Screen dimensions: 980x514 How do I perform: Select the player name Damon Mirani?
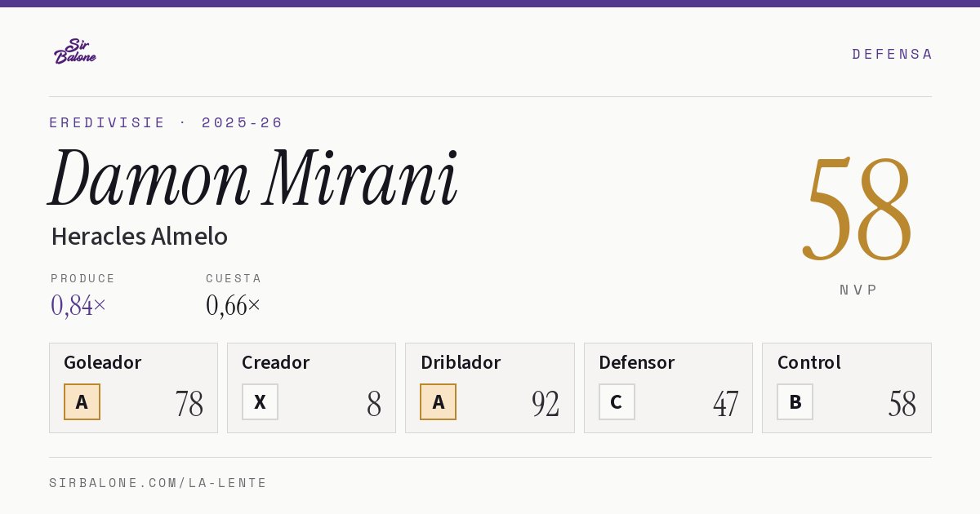point(253,177)
